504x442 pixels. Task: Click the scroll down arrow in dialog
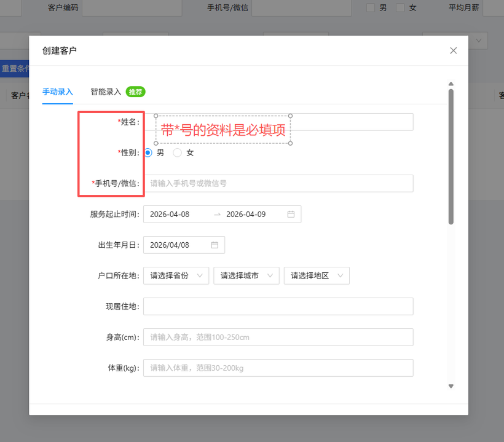451,386
